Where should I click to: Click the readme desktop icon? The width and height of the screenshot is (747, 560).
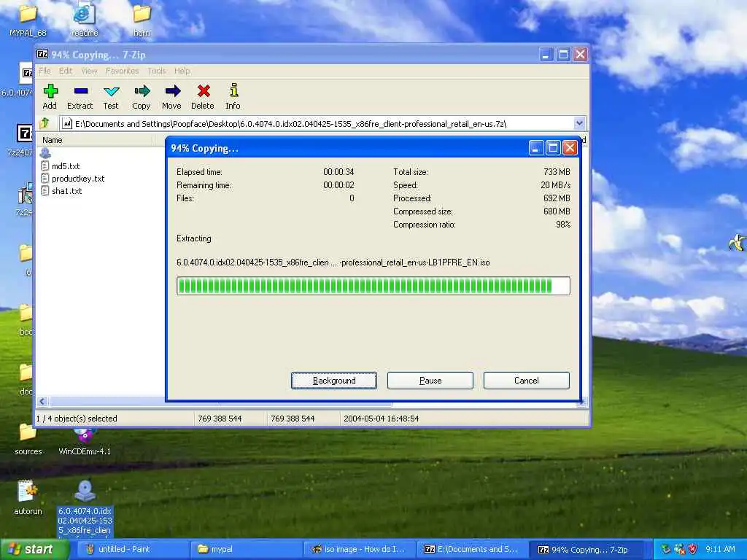coord(85,20)
